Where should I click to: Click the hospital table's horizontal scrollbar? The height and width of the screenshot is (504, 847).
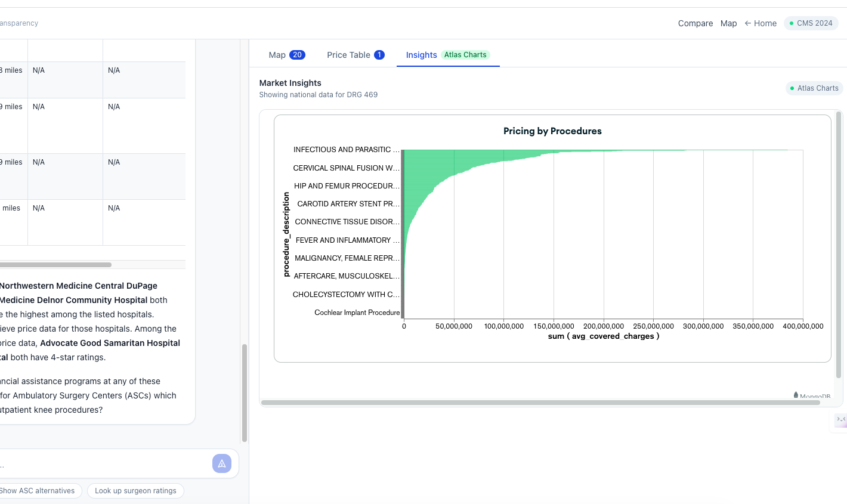(x=55, y=265)
